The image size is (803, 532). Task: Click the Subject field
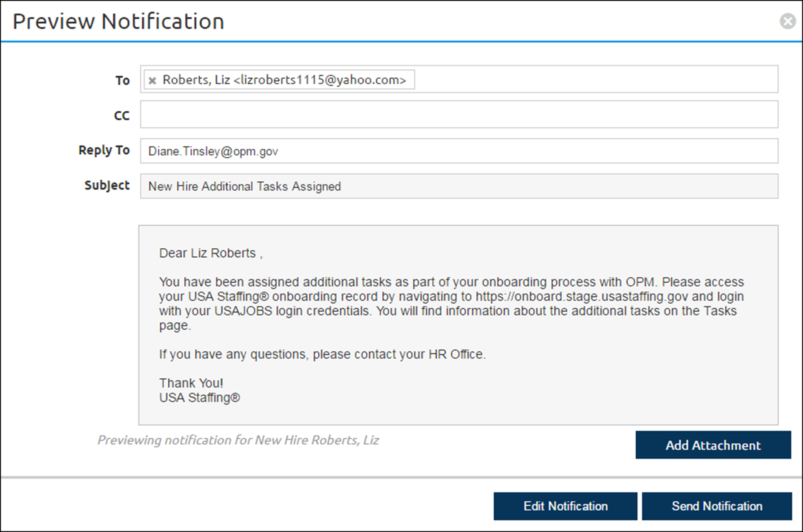[459, 186]
